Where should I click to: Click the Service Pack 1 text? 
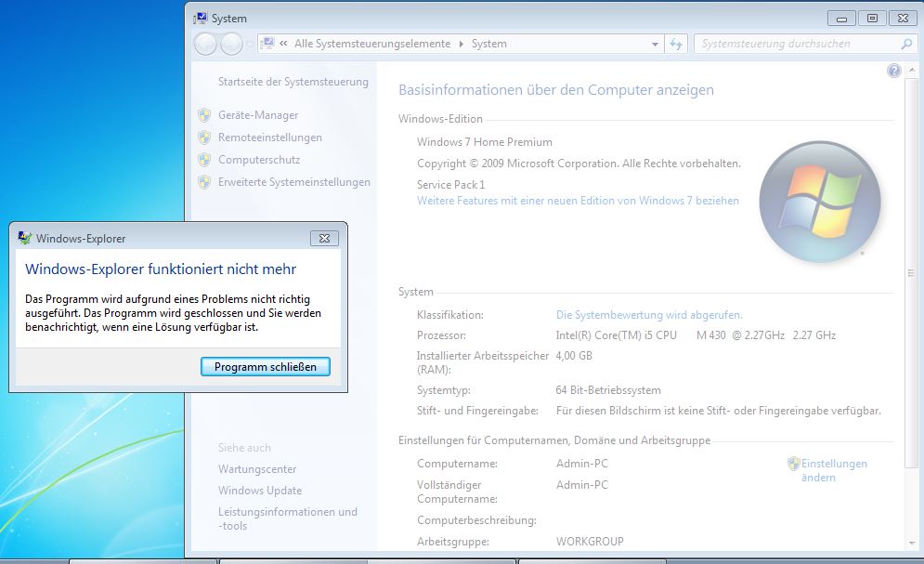click(450, 185)
